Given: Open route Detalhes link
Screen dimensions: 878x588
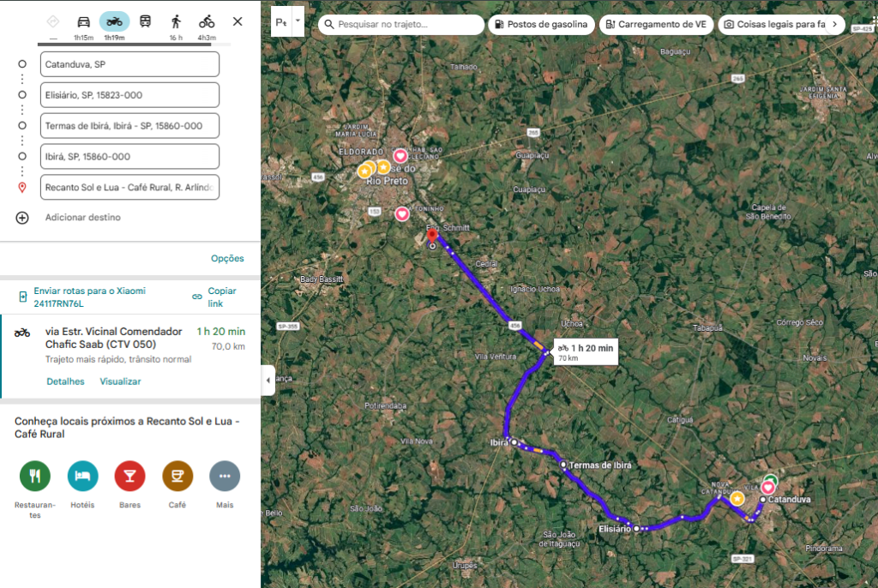Looking at the screenshot, I should pyautogui.click(x=65, y=381).
